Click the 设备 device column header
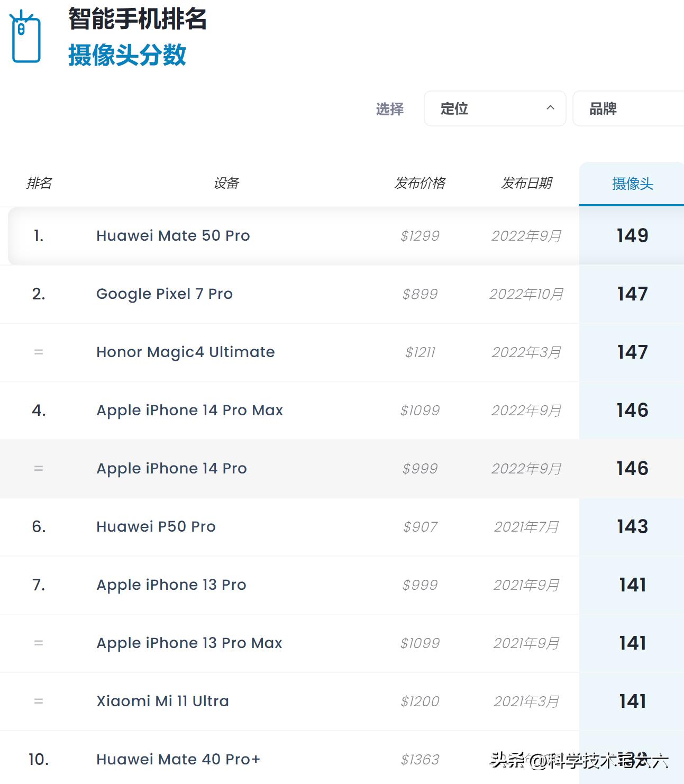The image size is (684, 784). click(x=226, y=183)
